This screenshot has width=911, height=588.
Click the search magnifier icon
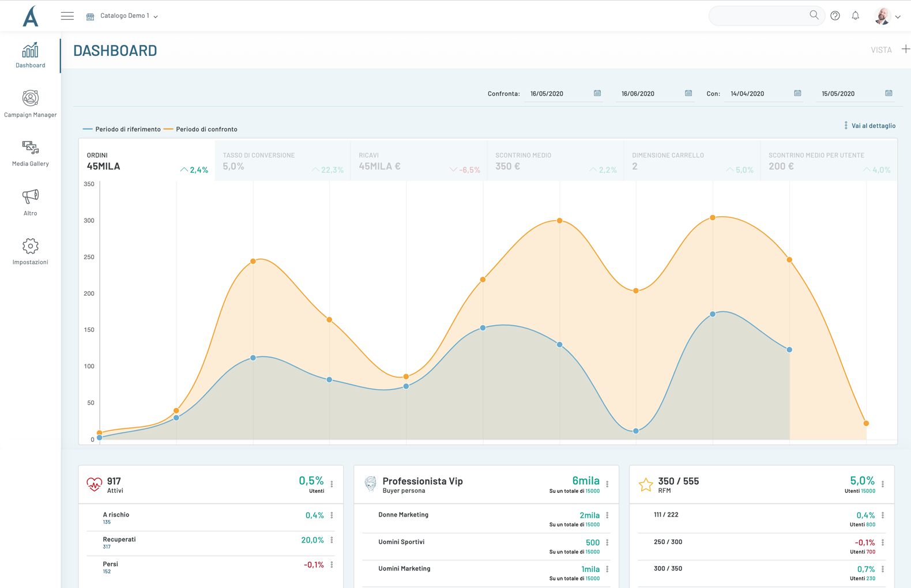[x=814, y=16]
